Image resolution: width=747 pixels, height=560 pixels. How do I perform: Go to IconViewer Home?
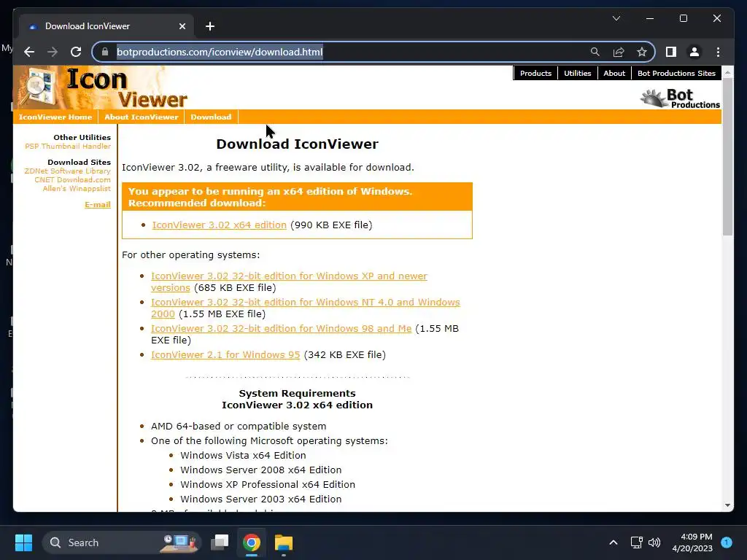click(x=55, y=117)
